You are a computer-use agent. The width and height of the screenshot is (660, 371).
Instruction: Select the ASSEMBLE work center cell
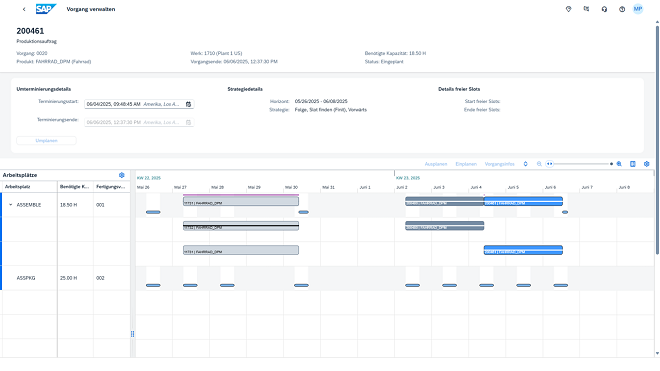coord(29,205)
